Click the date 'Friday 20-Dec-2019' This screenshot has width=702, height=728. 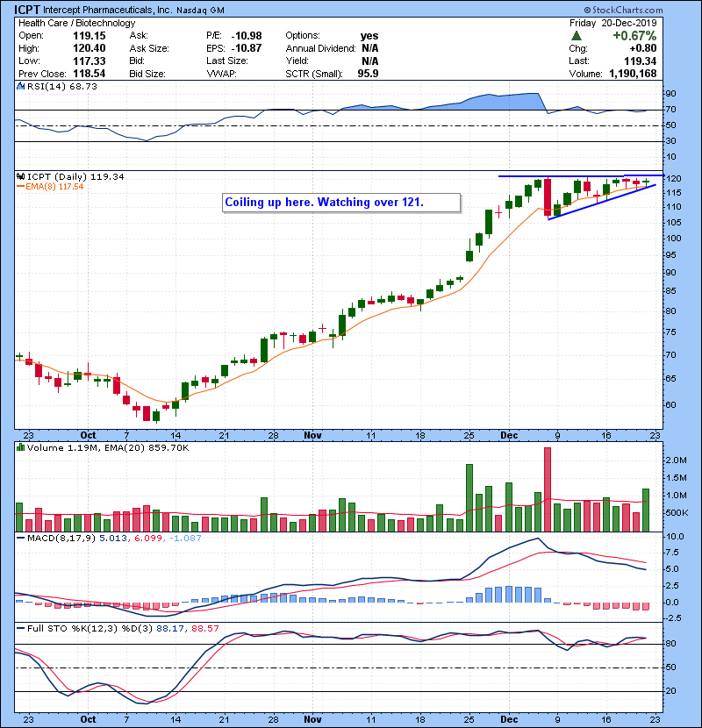pyautogui.click(x=612, y=23)
